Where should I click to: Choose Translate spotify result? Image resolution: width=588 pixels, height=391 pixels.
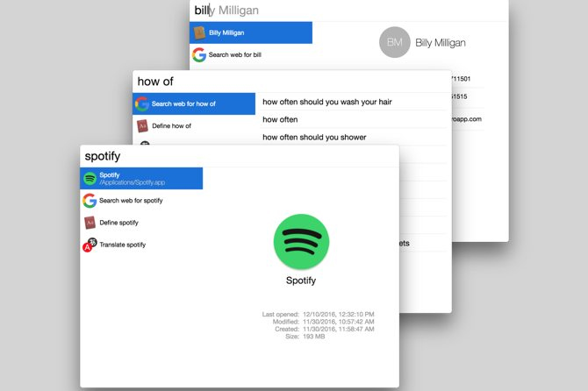pyautogui.click(x=141, y=245)
